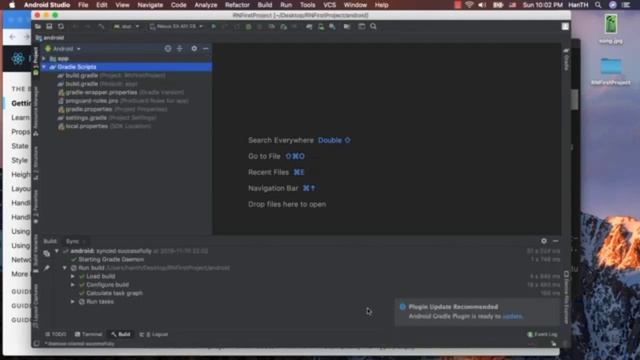
Task: Click Select Opened File target icon
Action: tap(168, 49)
